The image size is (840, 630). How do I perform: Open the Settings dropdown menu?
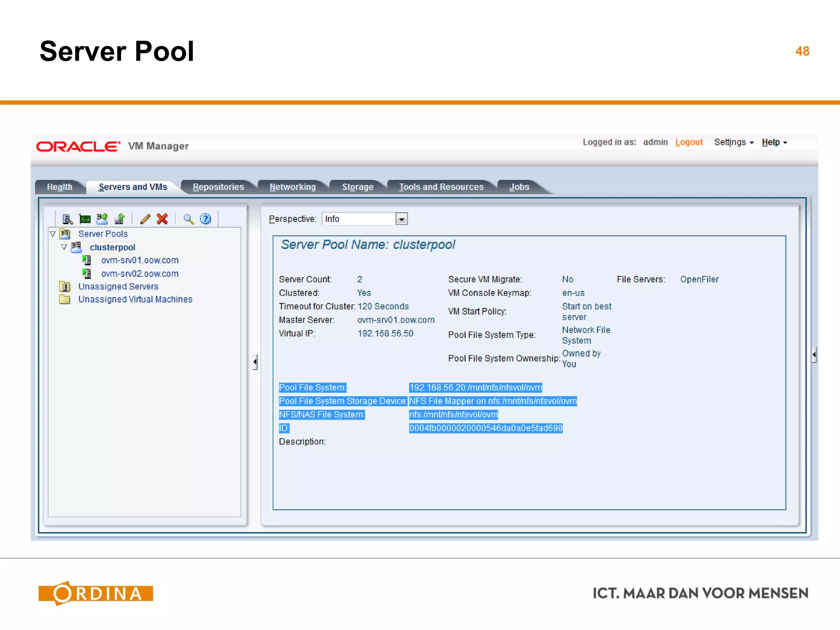[x=734, y=142]
